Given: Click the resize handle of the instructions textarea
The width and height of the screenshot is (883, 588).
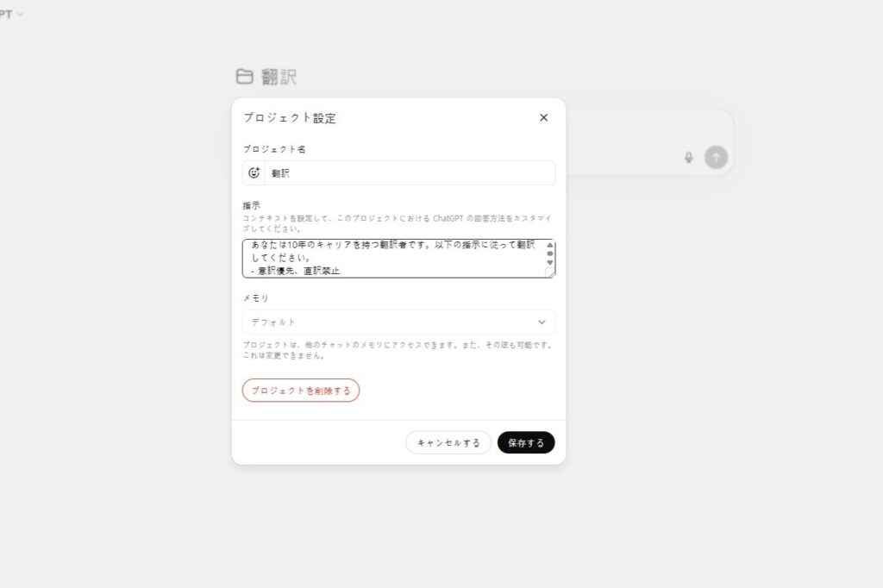Looking at the screenshot, I should tap(553, 274).
